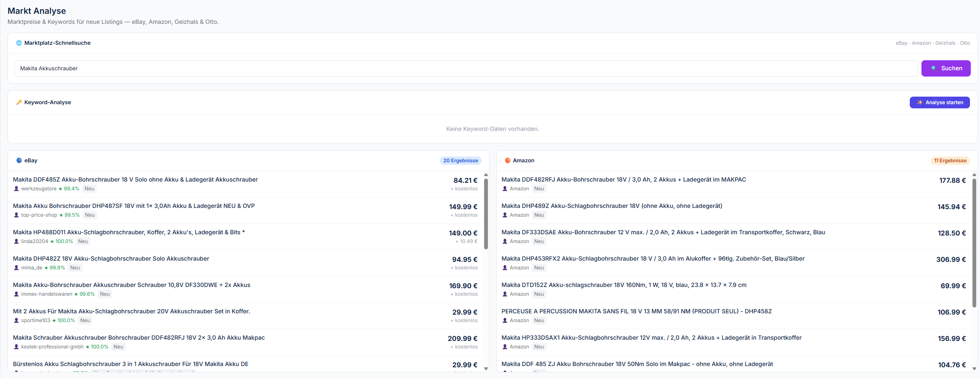Image resolution: width=980 pixels, height=379 pixels.
Task: Click the '20 Ergebnisse' eBay badge
Action: [x=461, y=161]
